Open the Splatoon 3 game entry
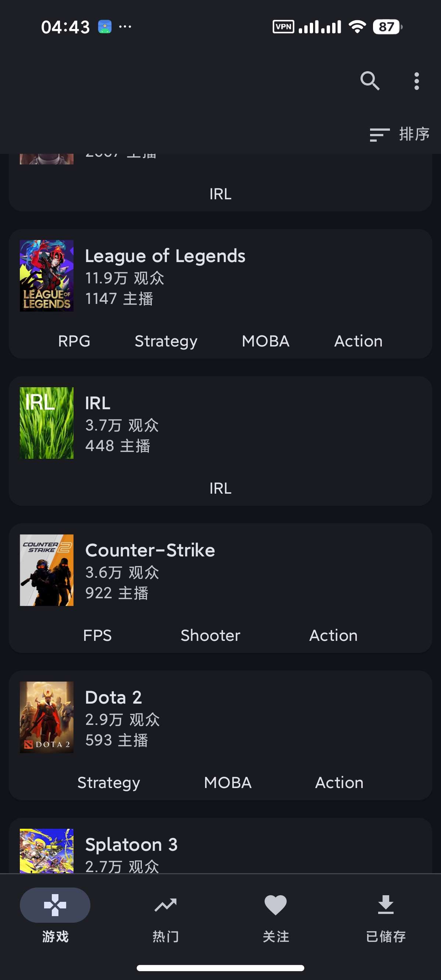441x980 pixels. point(220,846)
